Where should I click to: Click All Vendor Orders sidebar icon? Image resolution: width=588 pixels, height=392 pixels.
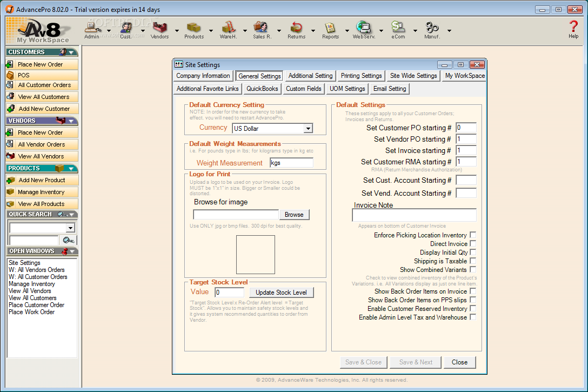click(x=10, y=144)
